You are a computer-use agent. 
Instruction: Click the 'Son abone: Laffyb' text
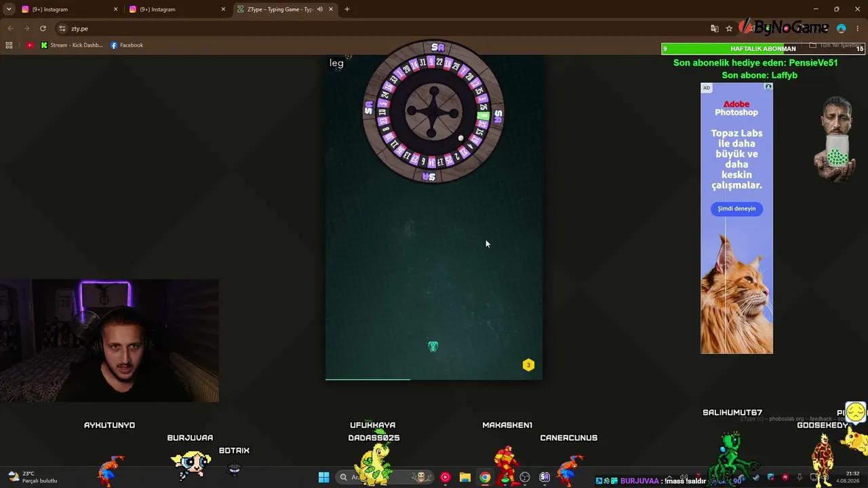tap(759, 75)
